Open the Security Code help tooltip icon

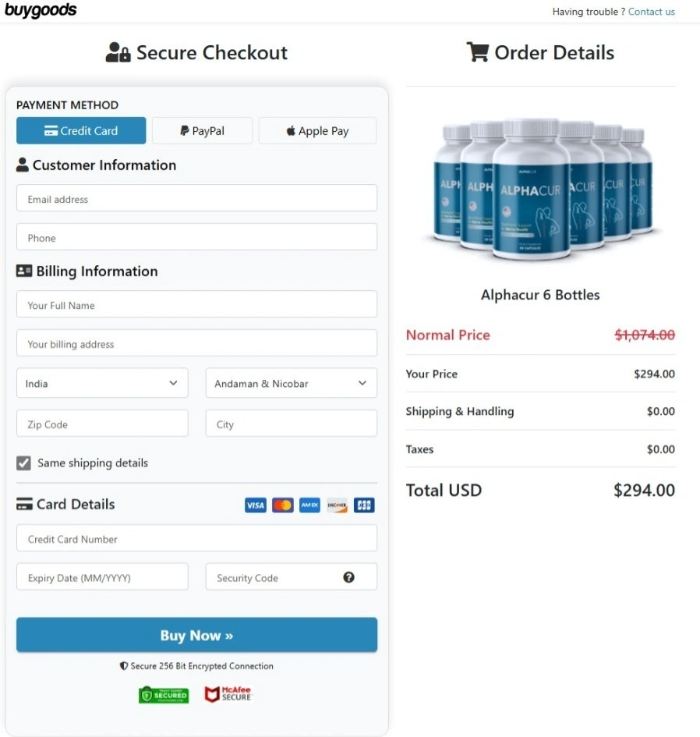click(x=348, y=577)
